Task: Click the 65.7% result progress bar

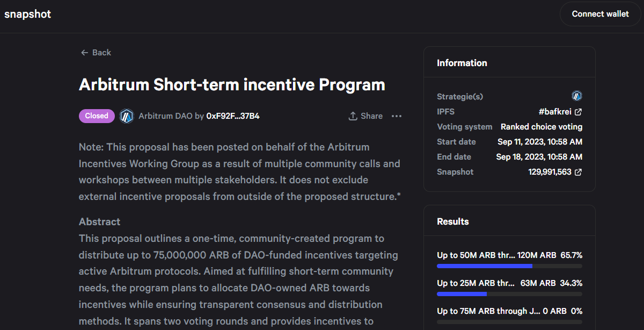Action: (x=509, y=266)
